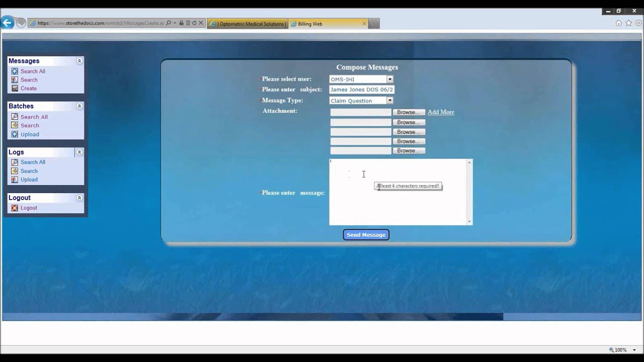Click message box scroll down arrow
This screenshot has width=644, height=362.
coord(469,222)
